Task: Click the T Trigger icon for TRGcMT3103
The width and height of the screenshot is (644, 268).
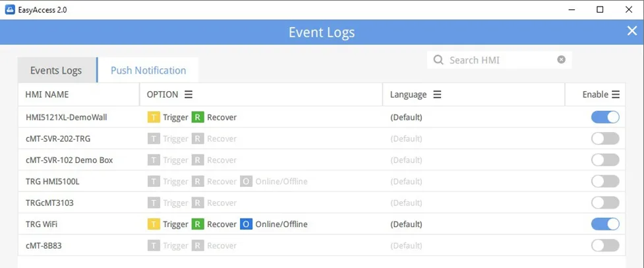Action: pos(153,203)
